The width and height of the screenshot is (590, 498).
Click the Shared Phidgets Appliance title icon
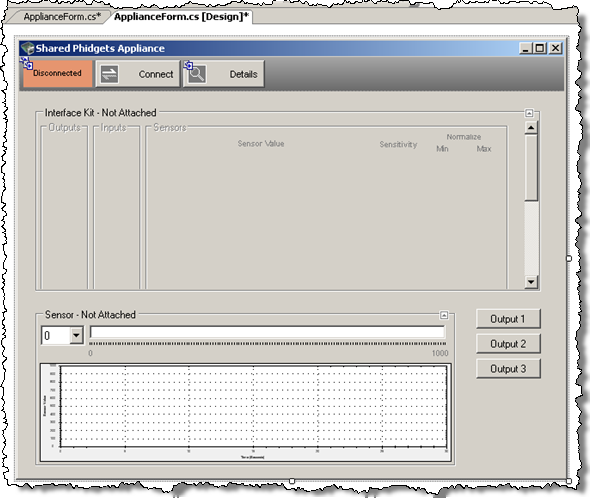point(27,49)
